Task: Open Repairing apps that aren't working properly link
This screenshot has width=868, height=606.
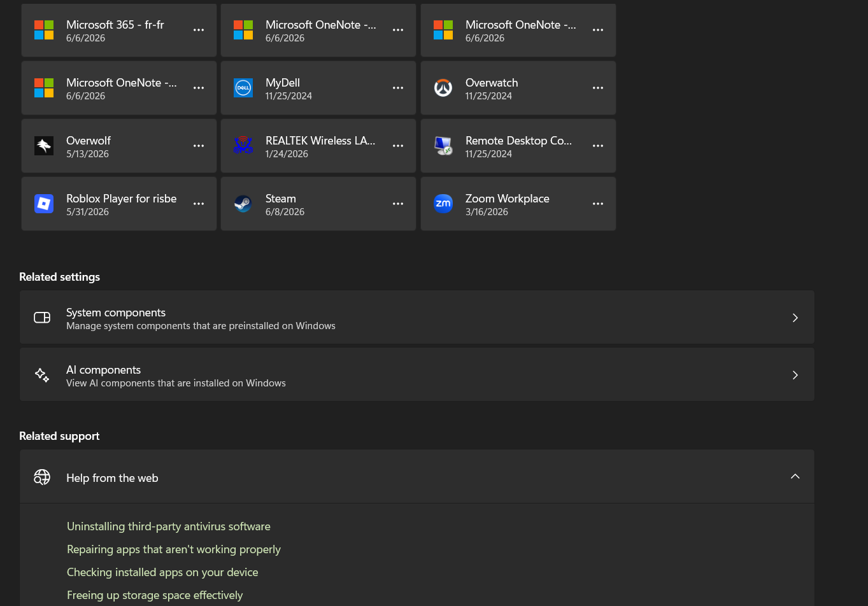Action: [x=174, y=549]
